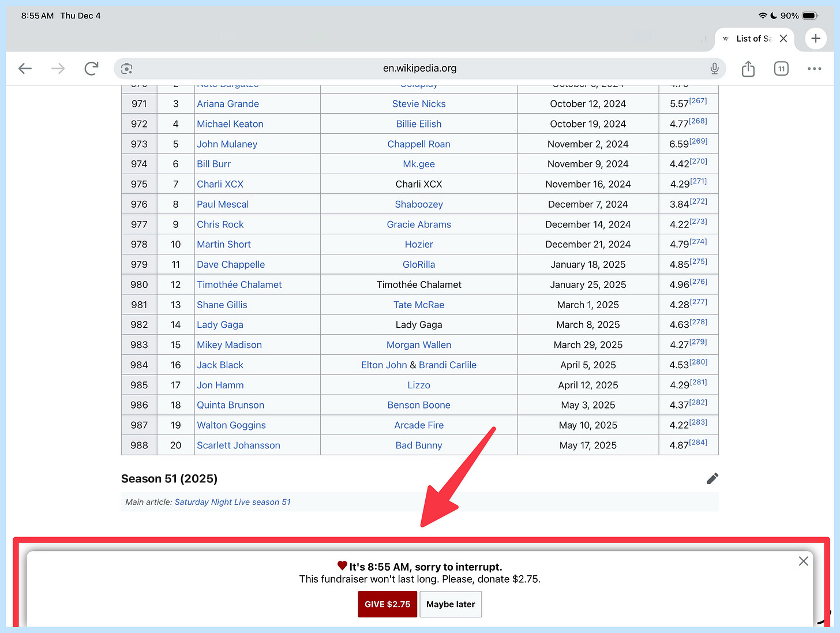Open Charli XCX host link
The image size is (840, 633).
[220, 184]
